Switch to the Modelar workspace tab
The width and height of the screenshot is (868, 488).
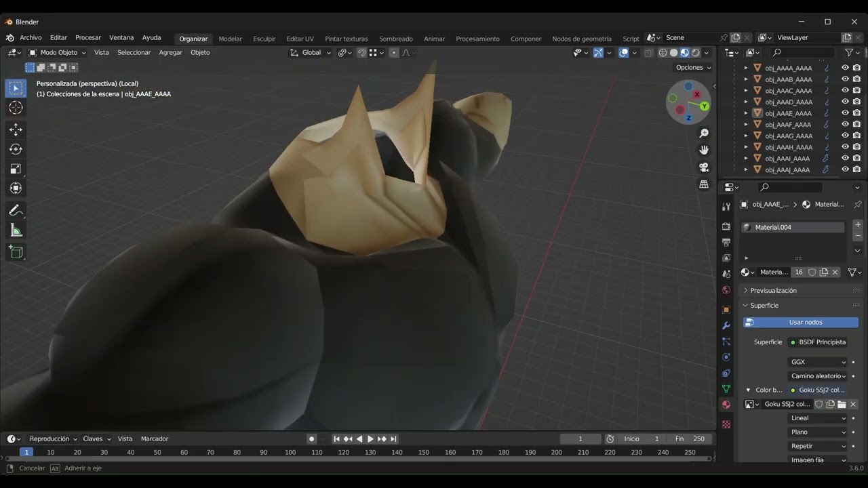[x=231, y=39]
